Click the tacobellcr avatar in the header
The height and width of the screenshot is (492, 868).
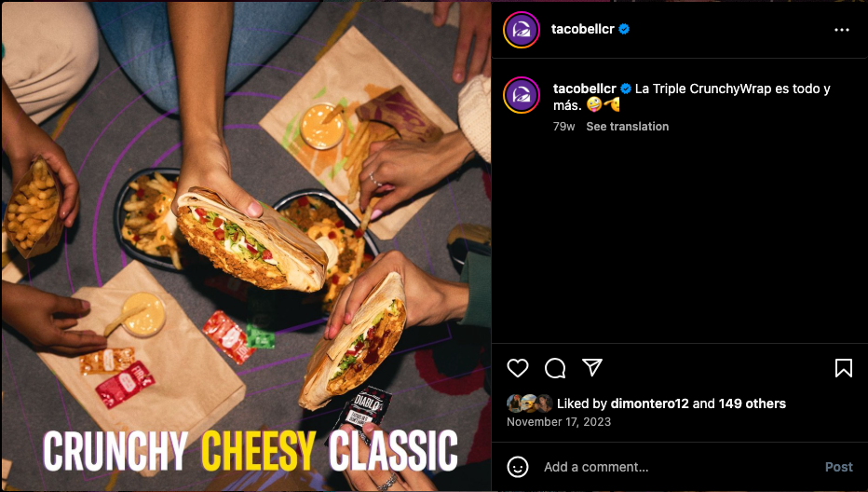coord(521,30)
